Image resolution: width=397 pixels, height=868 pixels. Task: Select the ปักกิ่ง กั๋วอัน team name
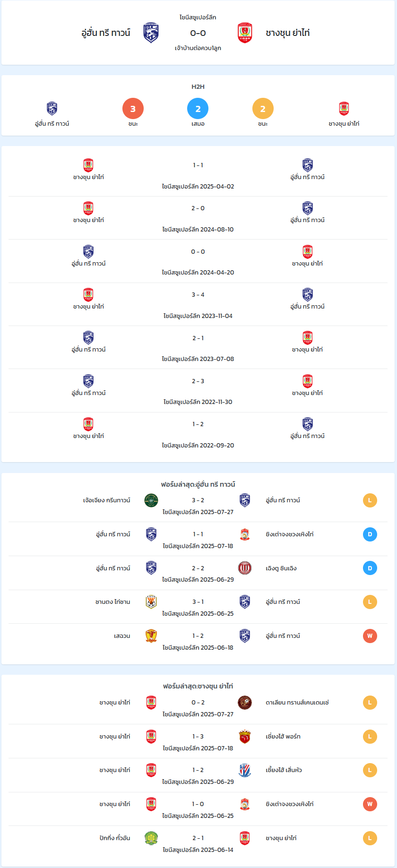[115, 838]
